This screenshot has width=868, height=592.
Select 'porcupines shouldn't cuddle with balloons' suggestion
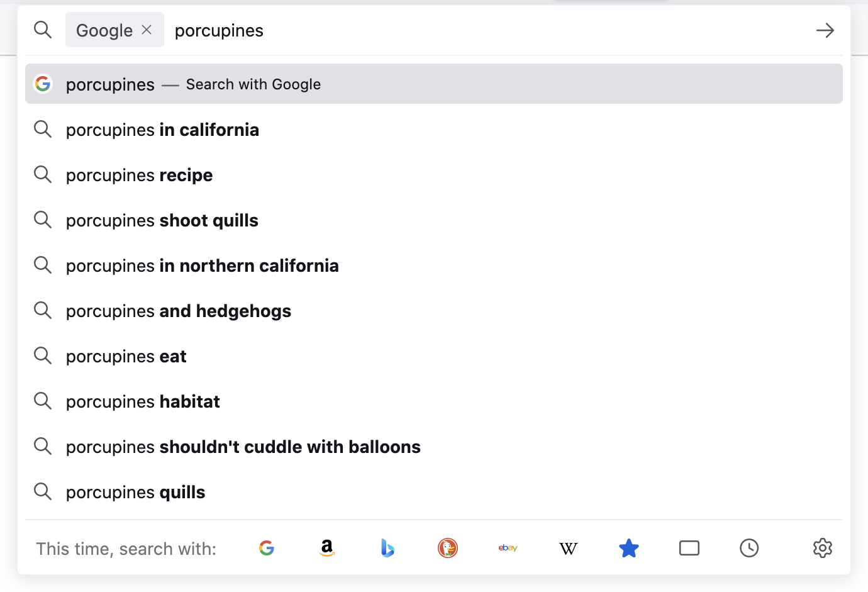pos(243,447)
